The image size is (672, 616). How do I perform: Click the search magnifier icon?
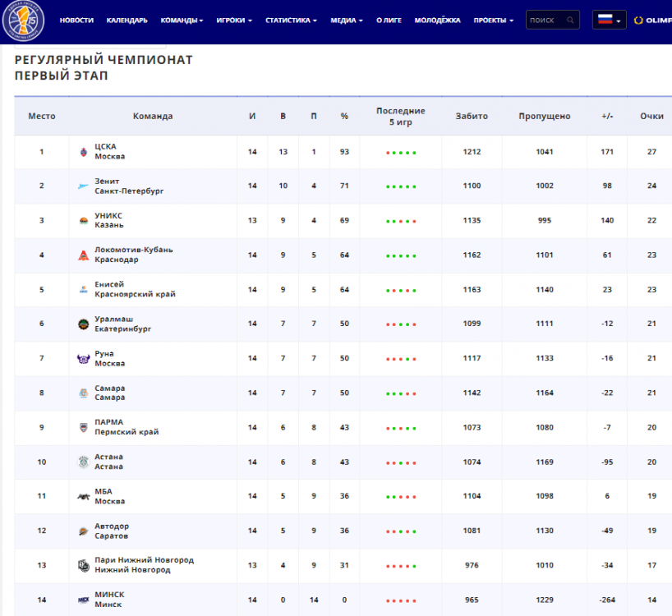point(570,21)
